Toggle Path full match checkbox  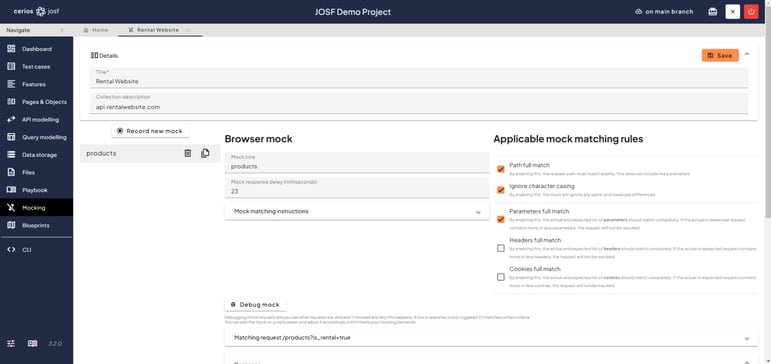coord(501,169)
